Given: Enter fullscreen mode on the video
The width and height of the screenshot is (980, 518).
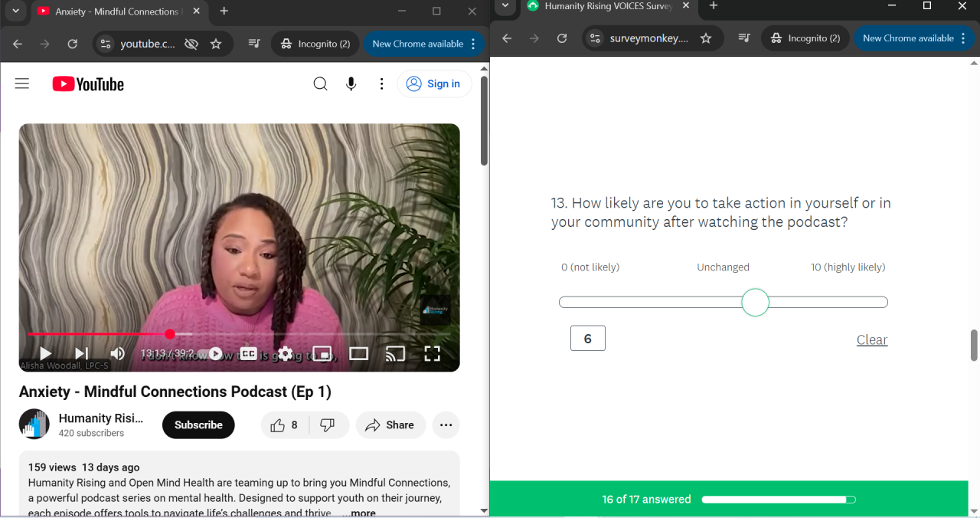Looking at the screenshot, I should point(432,353).
